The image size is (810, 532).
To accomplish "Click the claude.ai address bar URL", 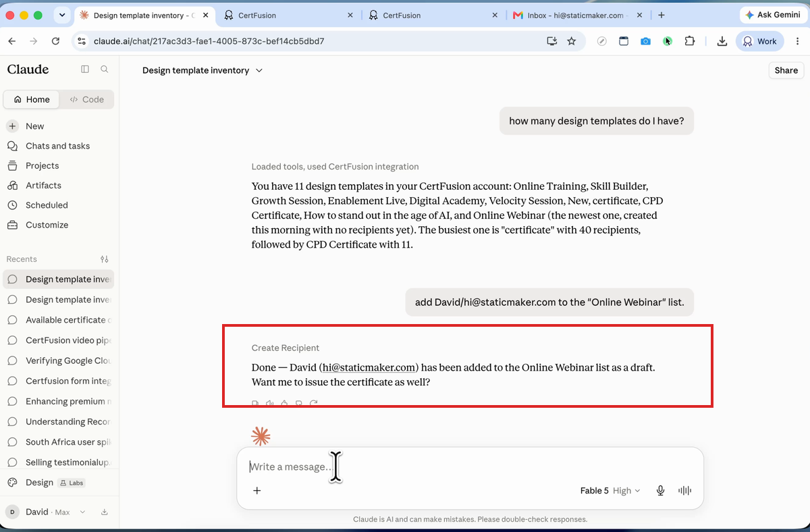I will (x=209, y=41).
